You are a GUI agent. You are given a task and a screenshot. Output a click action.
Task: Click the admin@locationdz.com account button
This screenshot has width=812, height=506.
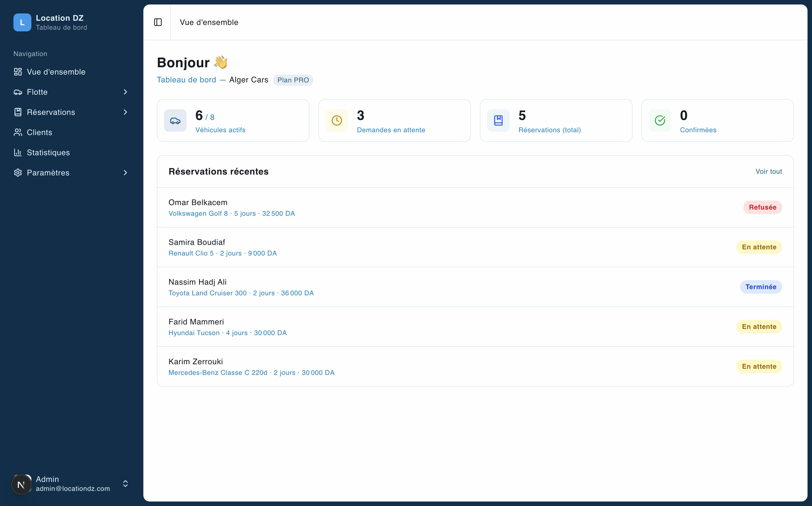[72, 484]
